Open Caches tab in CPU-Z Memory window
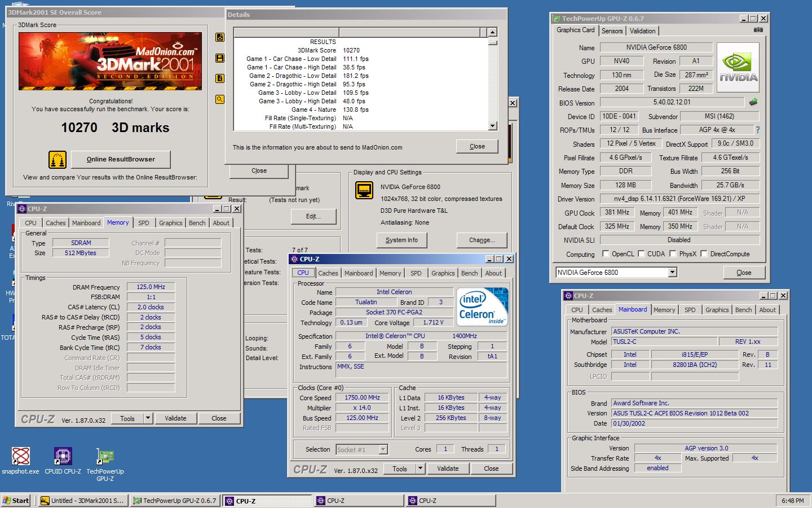Image resolution: width=812 pixels, height=508 pixels. (55, 223)
